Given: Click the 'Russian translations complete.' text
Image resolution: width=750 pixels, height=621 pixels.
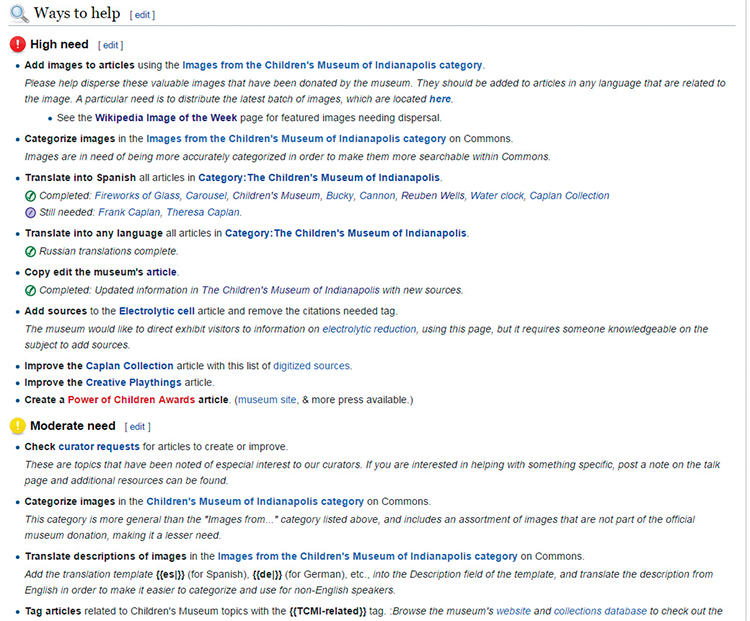Looking at the screenshot, I should point(109,252).
